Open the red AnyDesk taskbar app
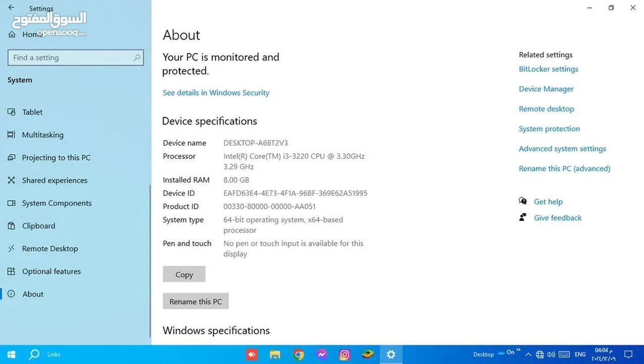Screen dimensions: 644x364 pos(251,354)
